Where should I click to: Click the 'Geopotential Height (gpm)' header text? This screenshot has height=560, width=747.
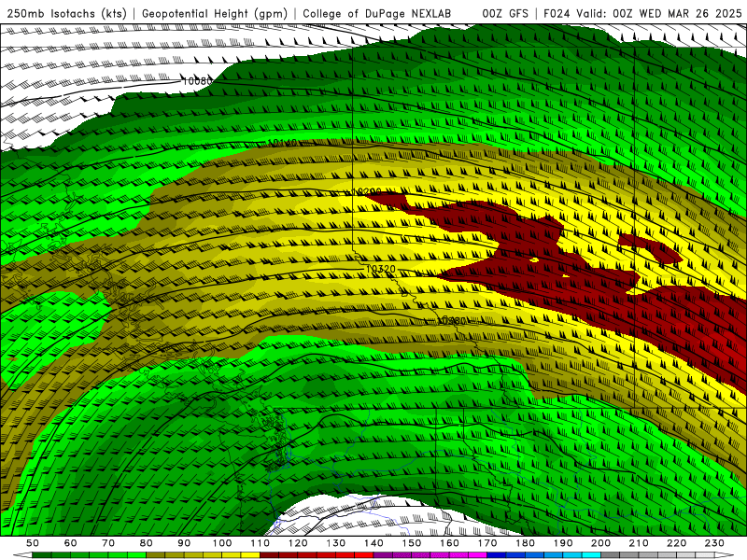point(215,14)
